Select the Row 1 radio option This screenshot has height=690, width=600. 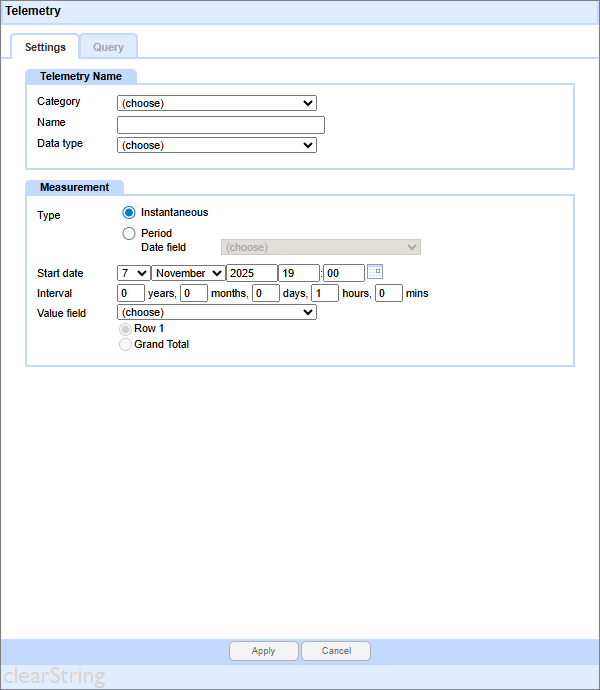(x=125, y=329)
